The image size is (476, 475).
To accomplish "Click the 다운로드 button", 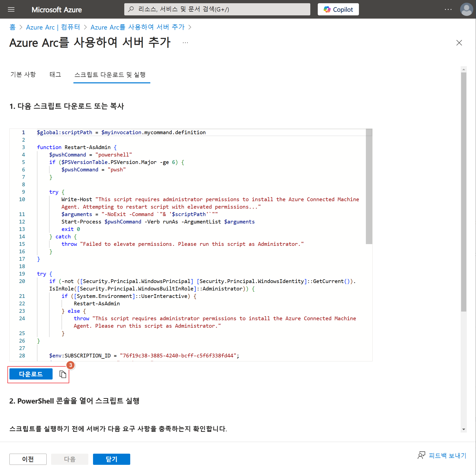I will (31, 374).
